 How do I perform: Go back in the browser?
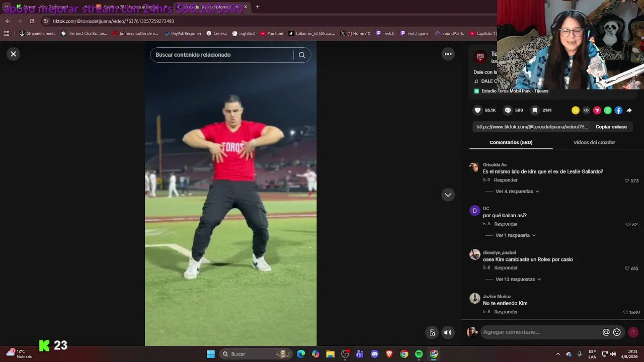click(8, 21)
